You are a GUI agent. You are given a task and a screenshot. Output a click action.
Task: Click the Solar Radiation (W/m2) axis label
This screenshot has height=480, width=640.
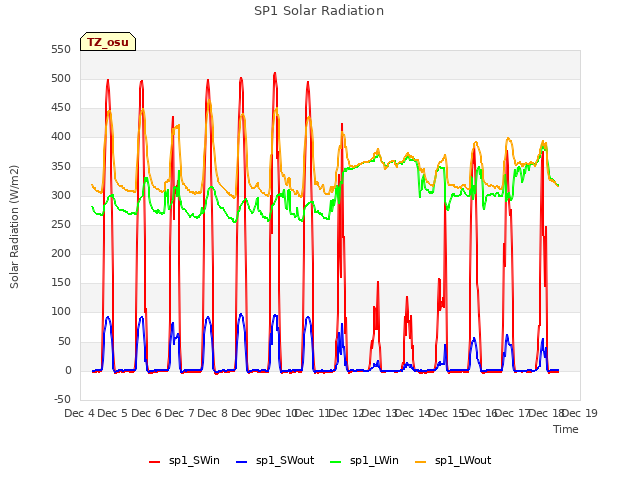coord(14,227)
